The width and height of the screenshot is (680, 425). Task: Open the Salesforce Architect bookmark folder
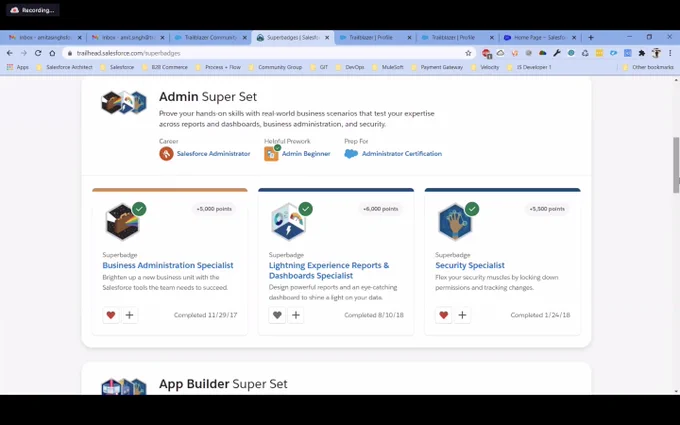(x=64, y=67)
